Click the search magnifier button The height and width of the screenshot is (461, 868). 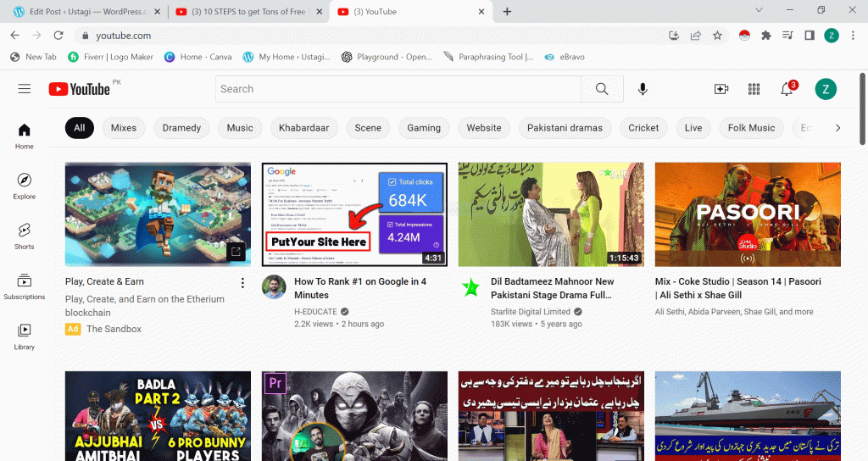click(x=602, y=89)
